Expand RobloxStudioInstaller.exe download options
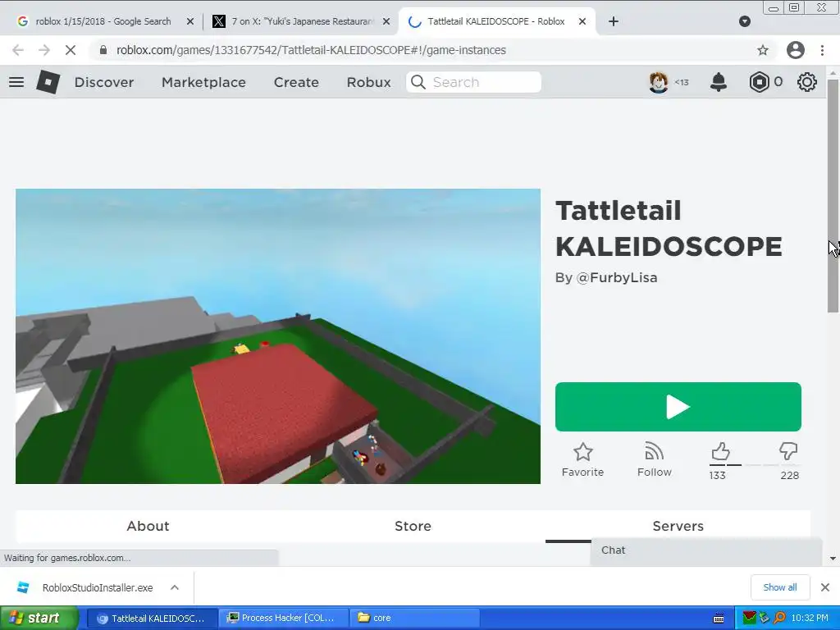This screenshot has height=630, width=840. pyautogui.click(x=175, y=587)
